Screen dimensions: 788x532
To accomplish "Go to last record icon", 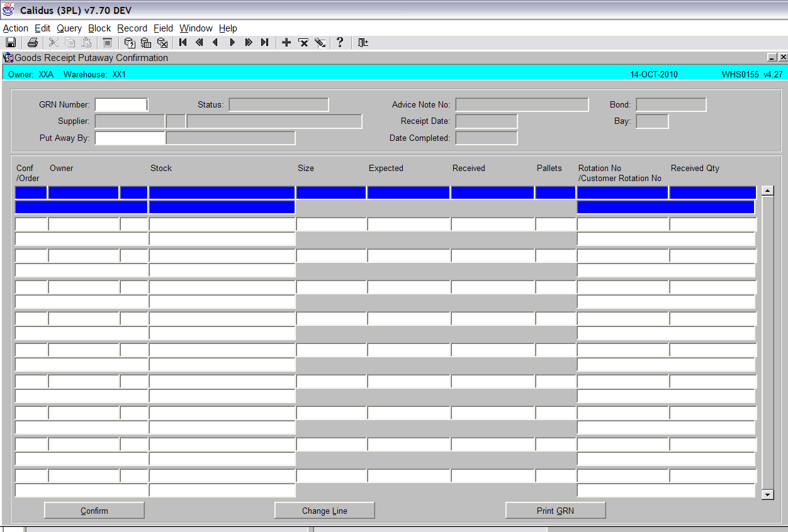I will click(x=265, y=43).
